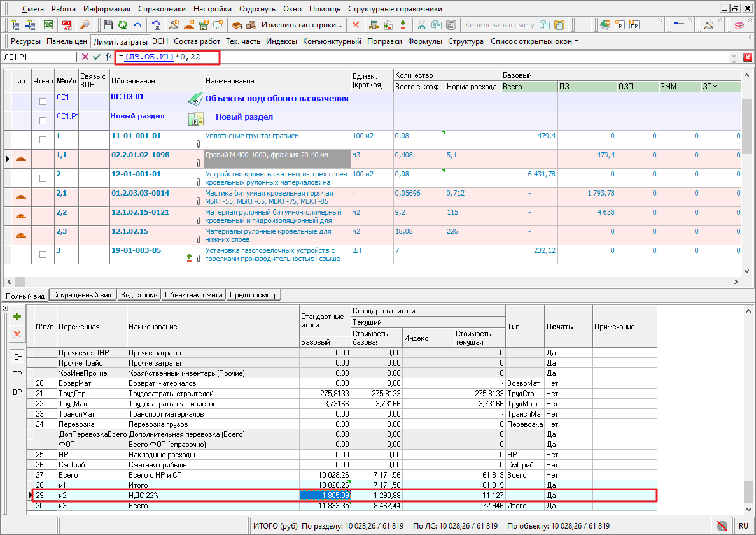756x535 pixels.
Task: Open the Список открытых окон dropdown
Action: 535,41
